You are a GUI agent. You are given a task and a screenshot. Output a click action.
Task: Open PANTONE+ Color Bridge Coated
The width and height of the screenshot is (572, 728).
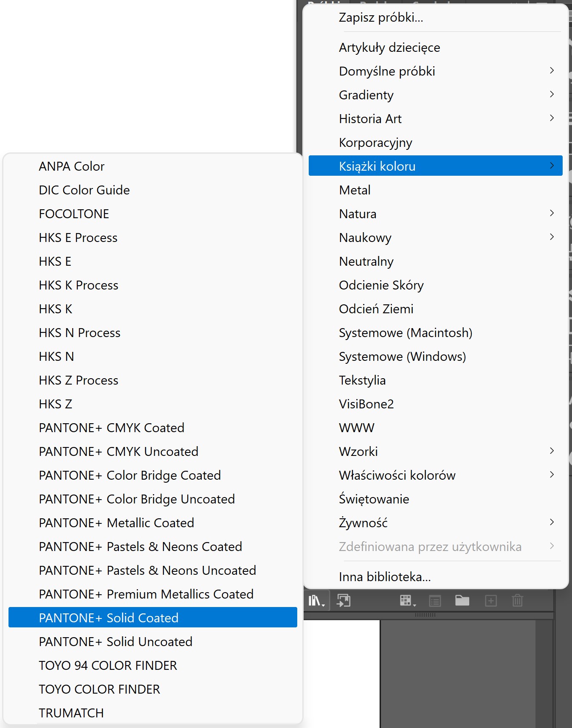coord(153,475)
